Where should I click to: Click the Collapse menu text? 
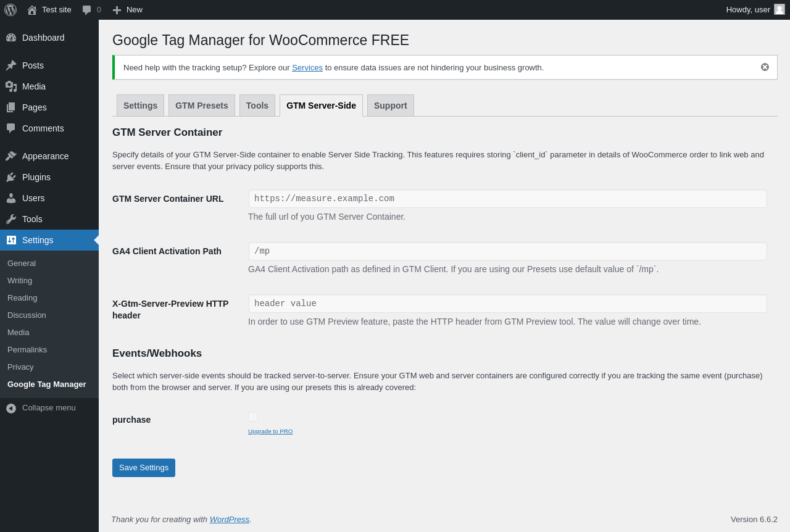coord(49,408)
